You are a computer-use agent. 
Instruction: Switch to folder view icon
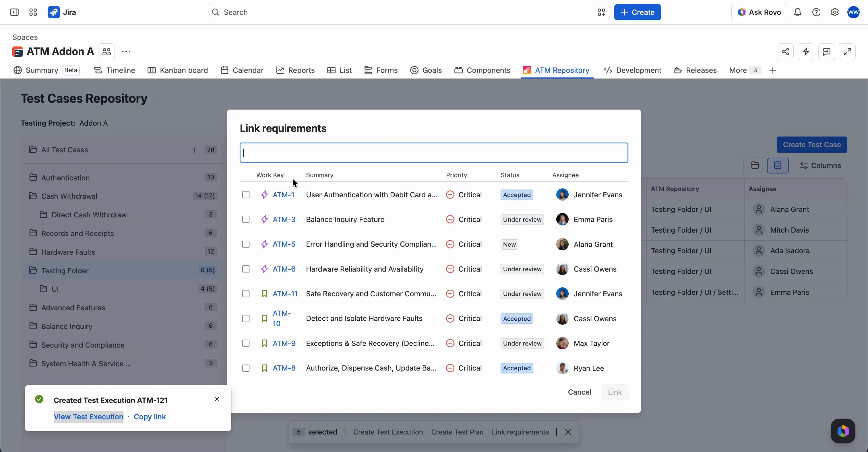[755, 165]
